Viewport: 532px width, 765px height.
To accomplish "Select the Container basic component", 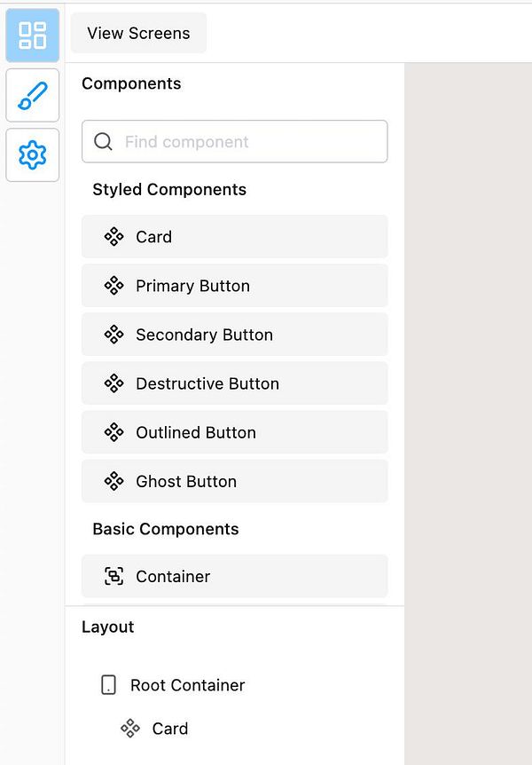I will tap(235, 576).
